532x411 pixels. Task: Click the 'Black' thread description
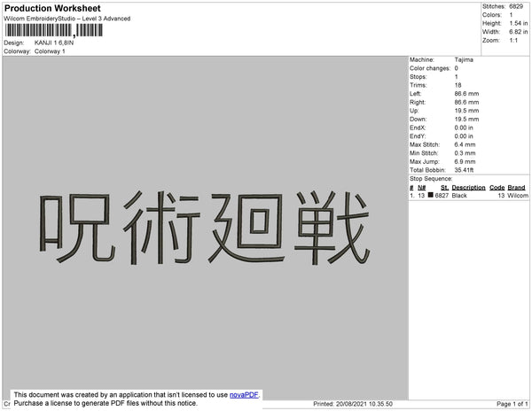click(459, 196)
